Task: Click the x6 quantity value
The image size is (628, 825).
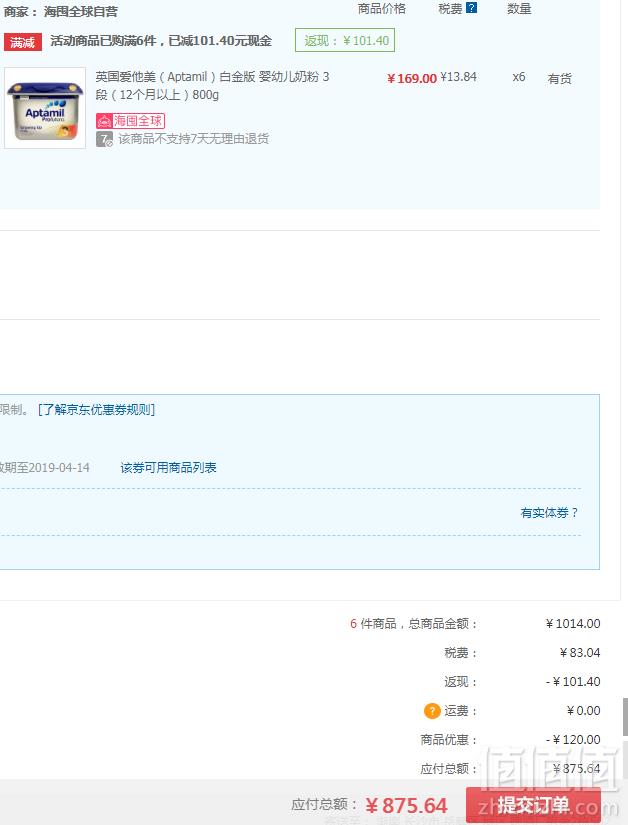Action: pyautogui.click(x=519, y=77)
